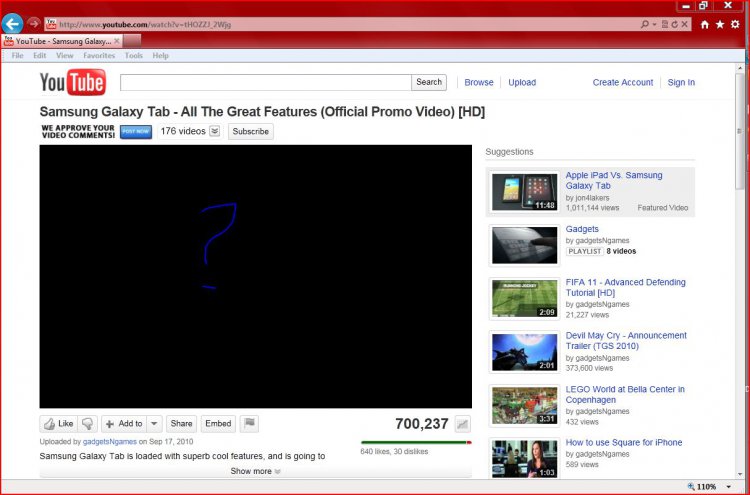
Task: Click the Embed button
Action: [x=218, y=424]
